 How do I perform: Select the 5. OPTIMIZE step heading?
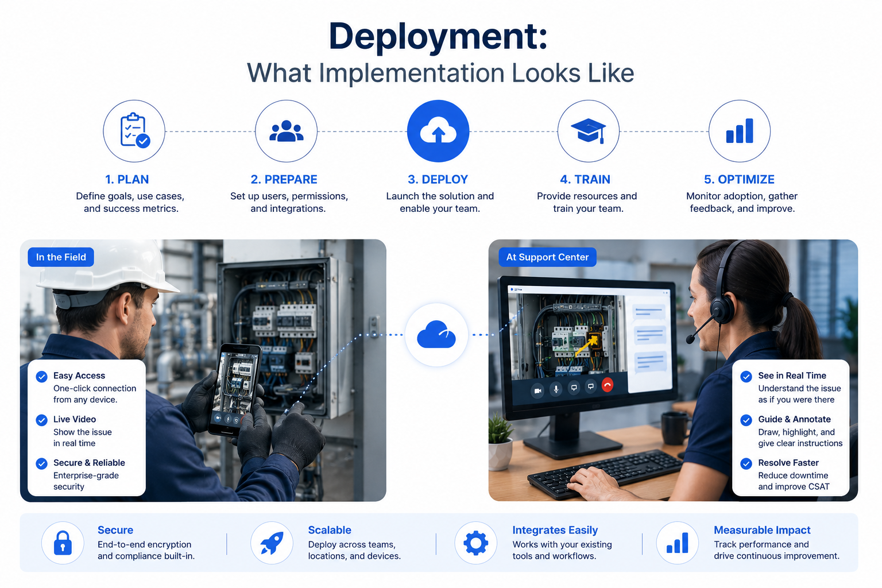[x=740, y=180]
